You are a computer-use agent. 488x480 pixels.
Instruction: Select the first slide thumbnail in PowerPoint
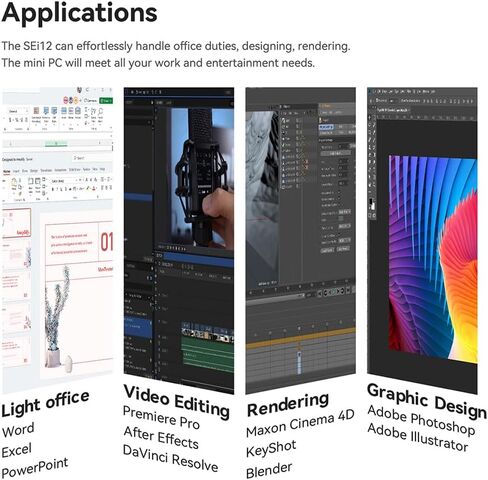click(16, 223)
